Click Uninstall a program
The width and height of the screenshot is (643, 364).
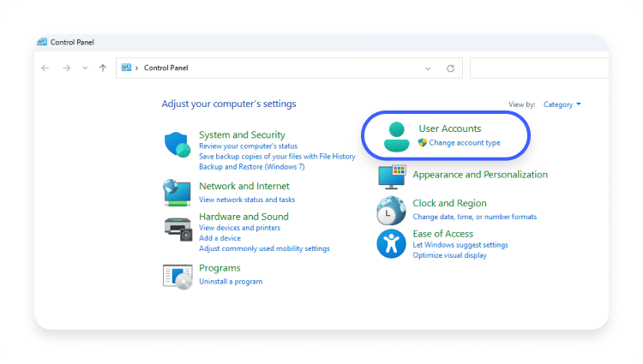pos(231,282)
